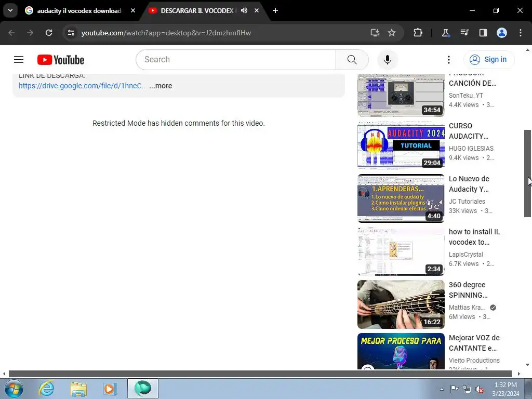Screen dimensions: 532x399
Task: Click the horizontal scrollbar right arrow
Action: click(x=519, y=374)
